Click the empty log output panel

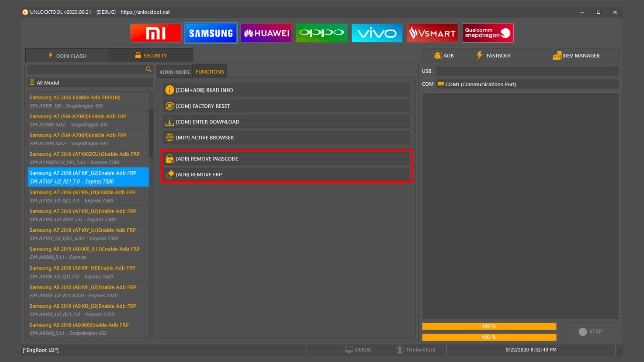pyautogui.click(x=520, y=205)
